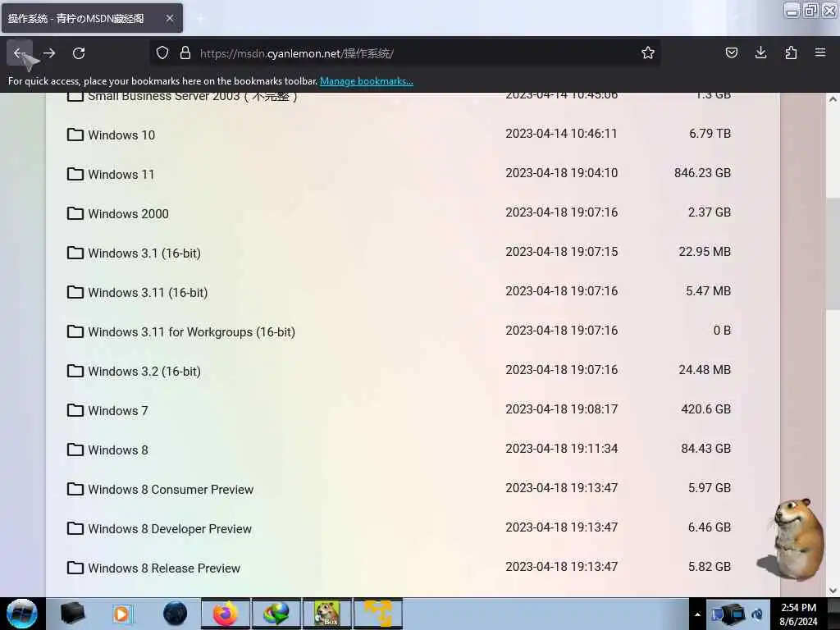Click folder icon beside Windows 3.1 (16-bit)

coord(75,253)
